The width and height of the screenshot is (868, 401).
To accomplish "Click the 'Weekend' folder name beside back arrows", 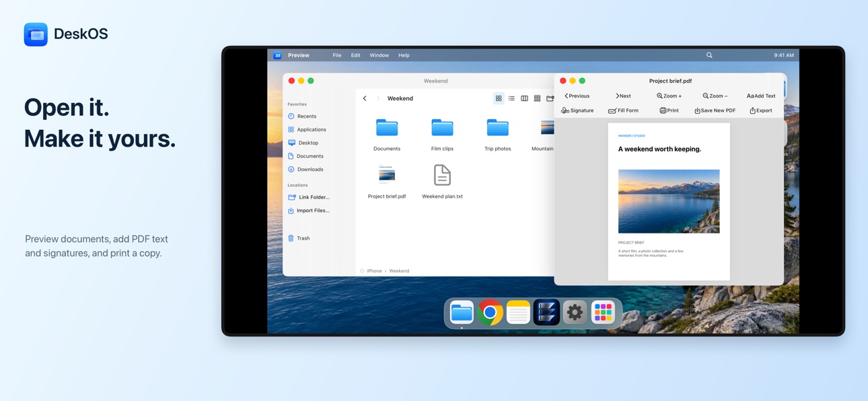I will (400, 98).
